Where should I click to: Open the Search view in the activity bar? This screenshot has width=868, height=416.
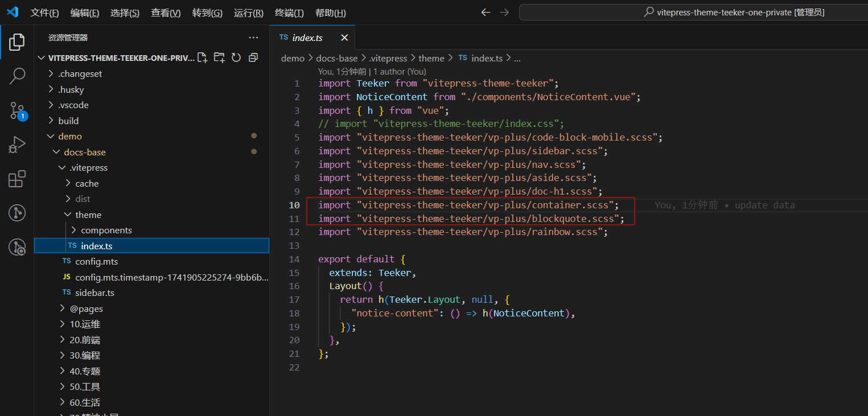(x=17, y=76)
